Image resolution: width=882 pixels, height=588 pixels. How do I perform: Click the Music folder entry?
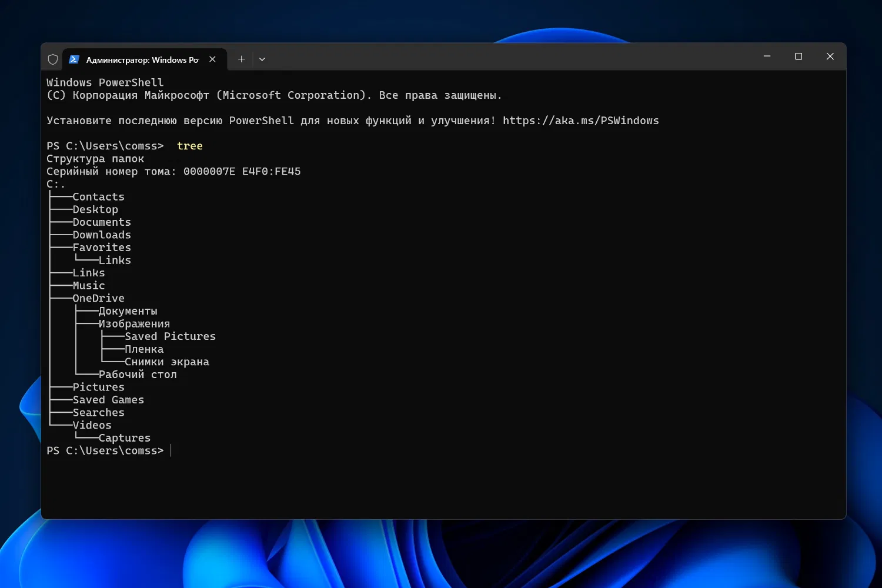coord(89,286)
